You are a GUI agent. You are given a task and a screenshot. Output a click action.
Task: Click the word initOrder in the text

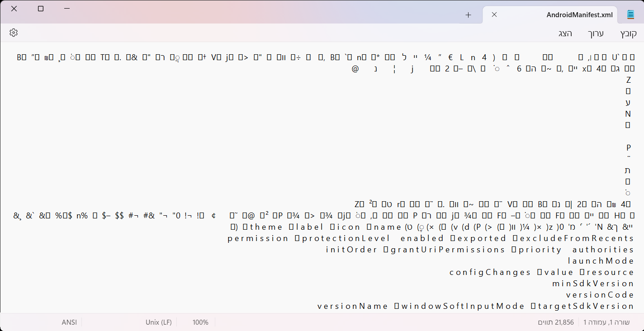pos(352,250)
